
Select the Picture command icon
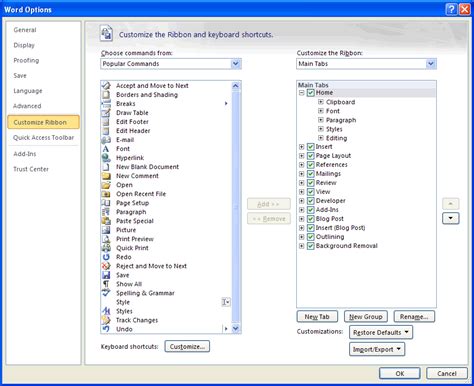coord(106,230)
